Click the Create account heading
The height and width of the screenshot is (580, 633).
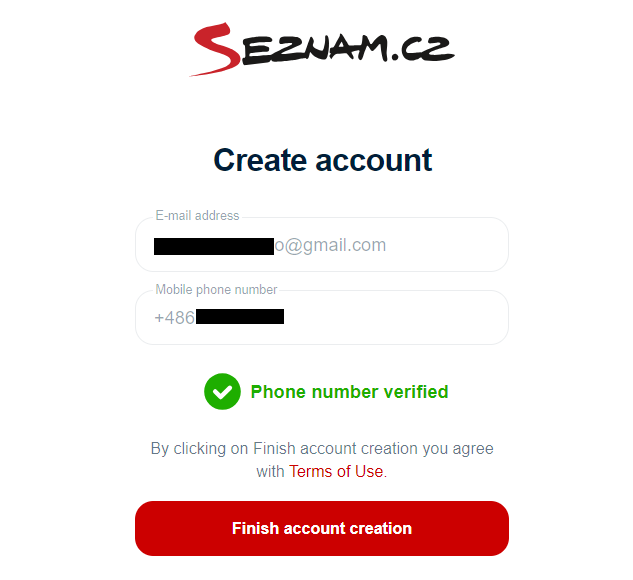point(323,160)
